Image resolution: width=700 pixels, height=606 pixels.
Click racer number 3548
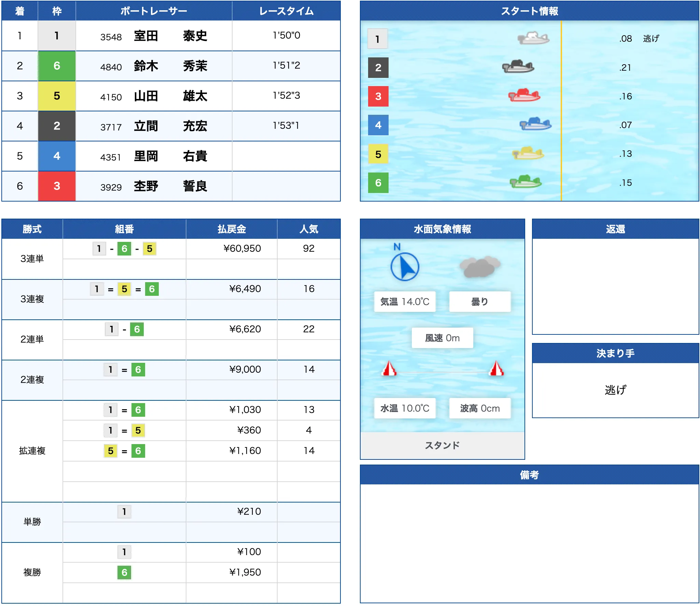[x=111, y=37]
